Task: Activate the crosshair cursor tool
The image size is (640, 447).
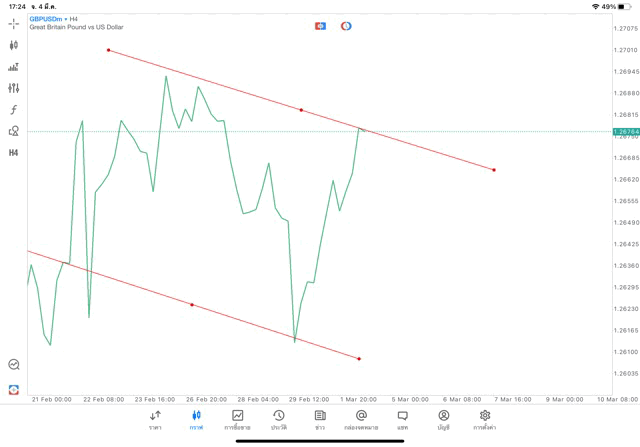Action: [x=14, y=23]
